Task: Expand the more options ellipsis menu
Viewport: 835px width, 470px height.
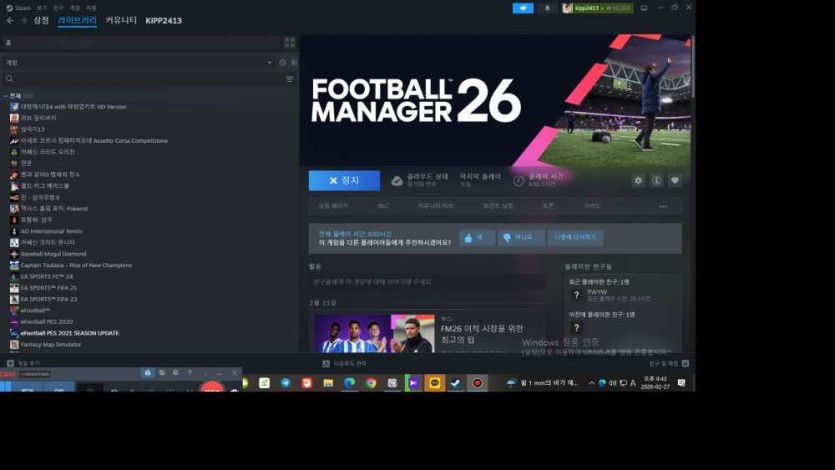Action: pos(662,206)
